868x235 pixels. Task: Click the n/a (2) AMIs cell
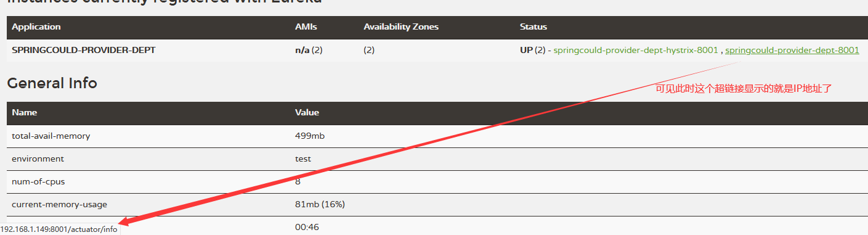(309, 50)
